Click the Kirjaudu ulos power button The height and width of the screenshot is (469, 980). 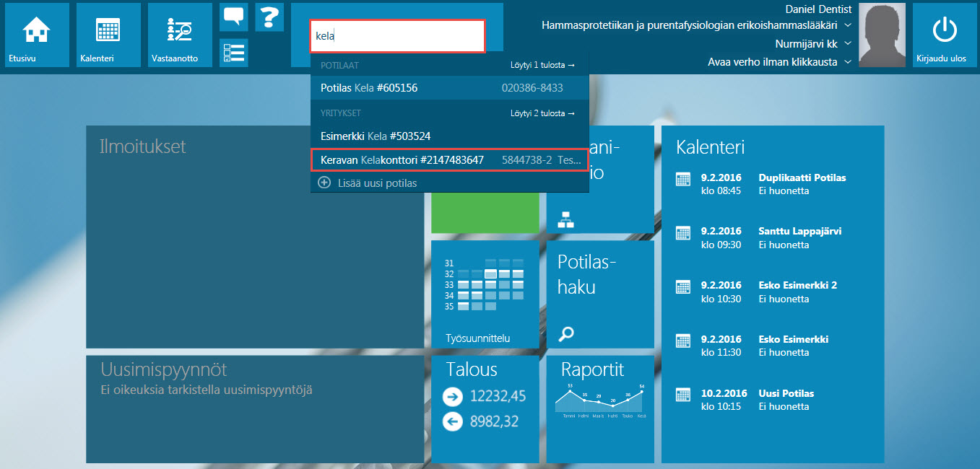pyautogui.click(x=945, y=35)
